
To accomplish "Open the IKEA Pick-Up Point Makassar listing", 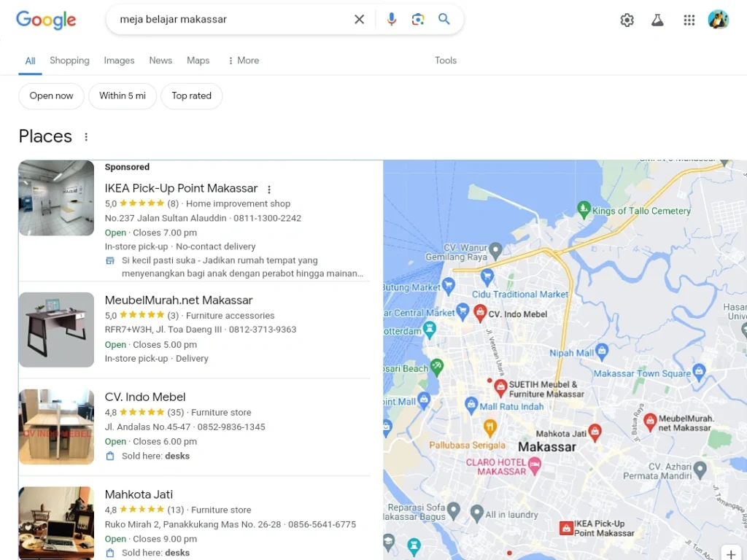I will point(181,189).
